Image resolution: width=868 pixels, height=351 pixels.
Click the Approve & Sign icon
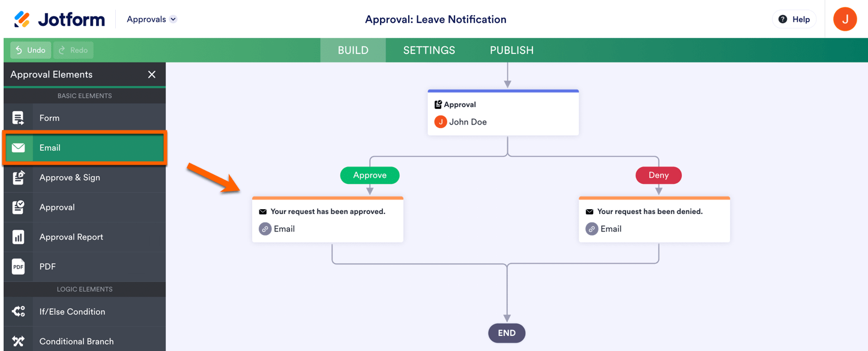tap(19, 178)
